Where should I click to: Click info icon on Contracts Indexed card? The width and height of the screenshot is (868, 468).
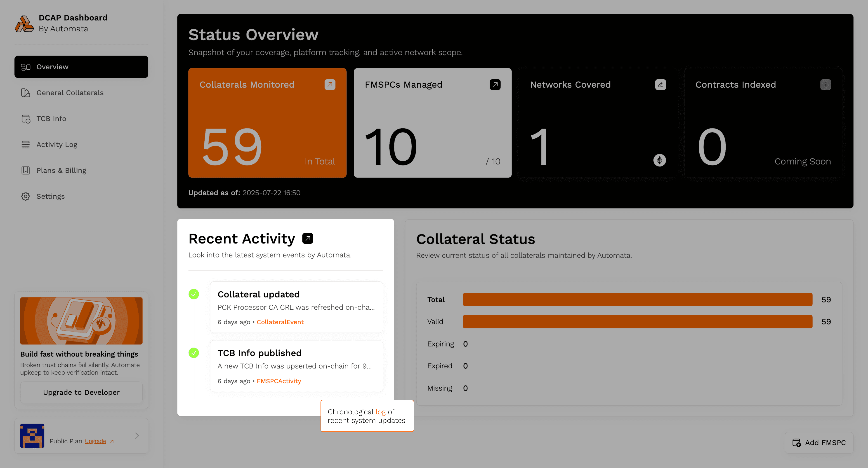tap(825, 84)
